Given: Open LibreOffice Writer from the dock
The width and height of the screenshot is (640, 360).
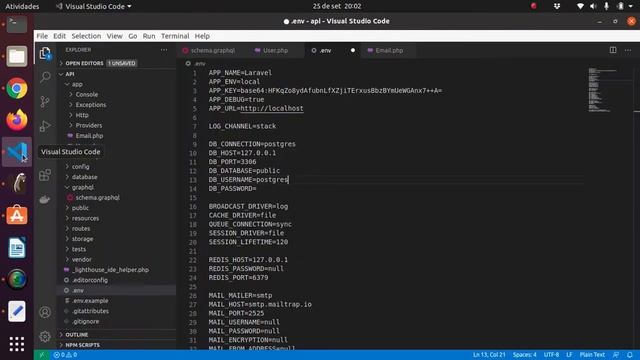Looking at the screenshot, I should [x=17, y=247].
